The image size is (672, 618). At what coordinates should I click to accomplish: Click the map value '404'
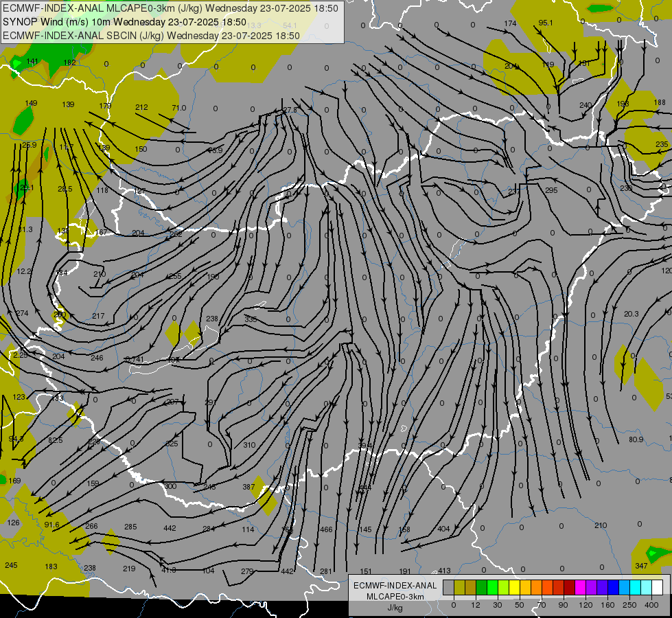click(x=443, y=529)
